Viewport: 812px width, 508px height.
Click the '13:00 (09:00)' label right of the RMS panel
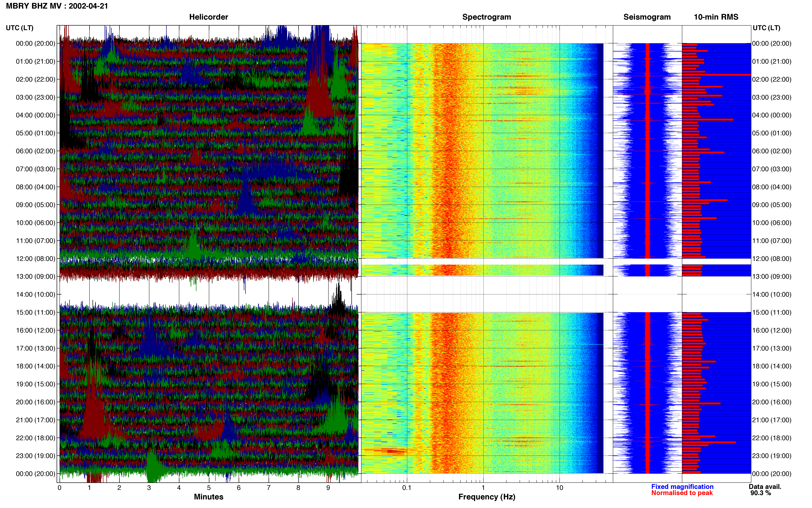point(772,277)
